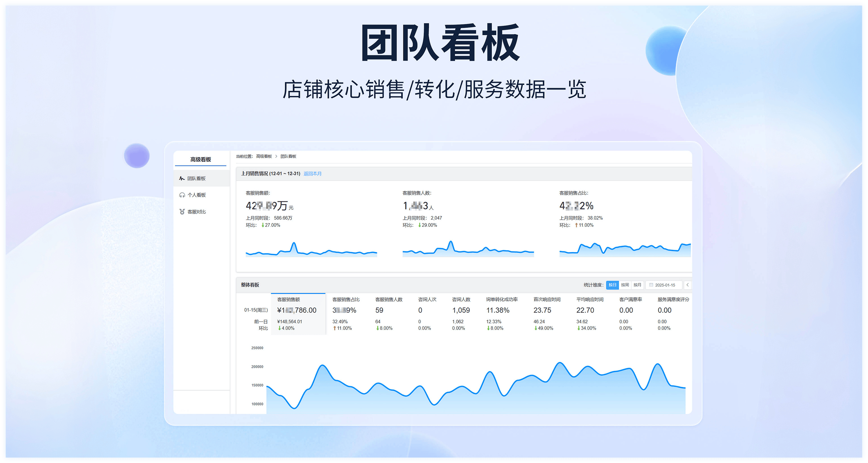This screenshot has height=463, width=868.
Task: Click the 59 value under 客服销售人数
Action: tap(379, 310)
